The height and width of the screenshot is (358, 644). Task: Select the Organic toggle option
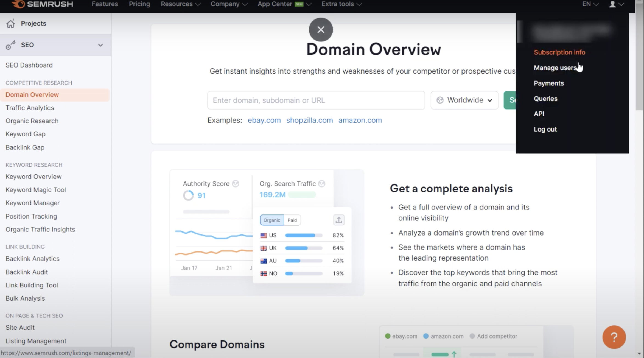point(272,220)
